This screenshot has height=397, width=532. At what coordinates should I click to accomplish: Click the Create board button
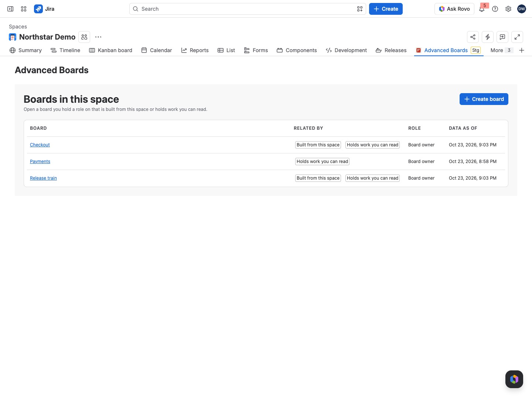484,99
